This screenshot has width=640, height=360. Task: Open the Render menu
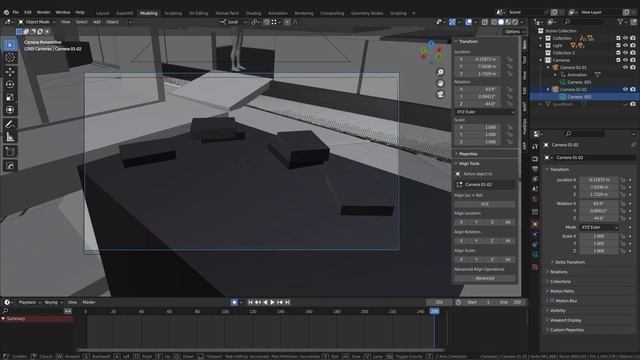click(43, 12)
